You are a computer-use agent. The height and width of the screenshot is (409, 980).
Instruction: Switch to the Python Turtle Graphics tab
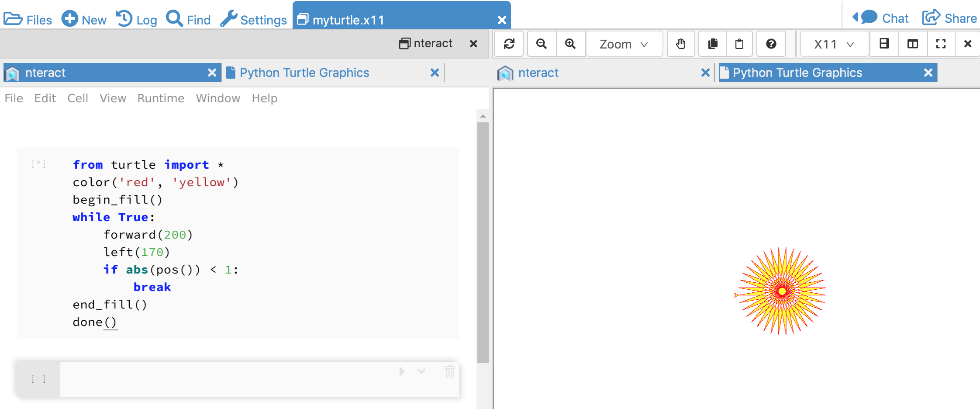click(304, 73)
